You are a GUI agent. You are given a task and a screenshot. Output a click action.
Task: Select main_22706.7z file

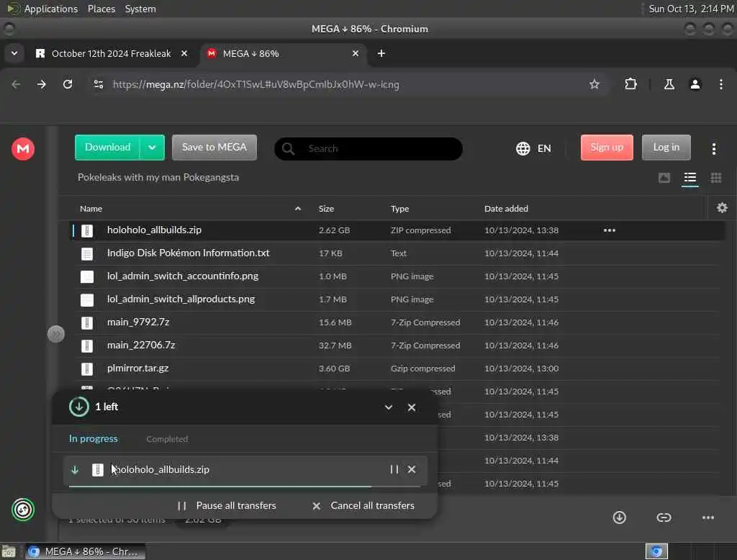[x=397, y=345]
